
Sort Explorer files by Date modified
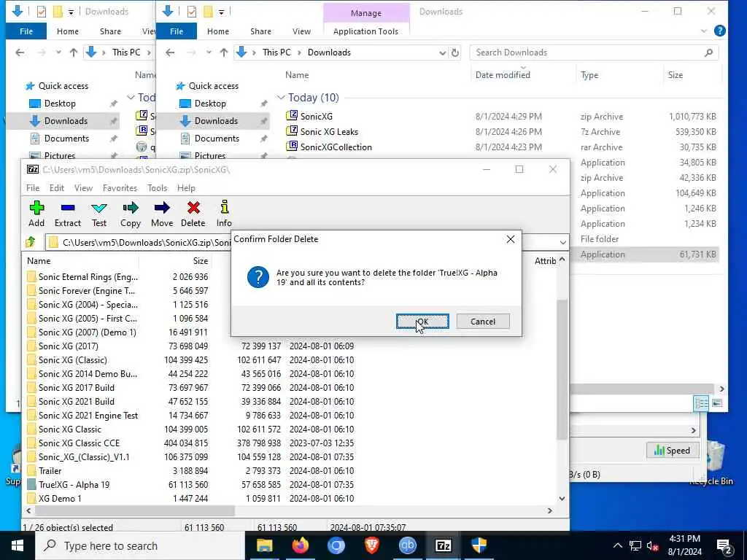503,75
